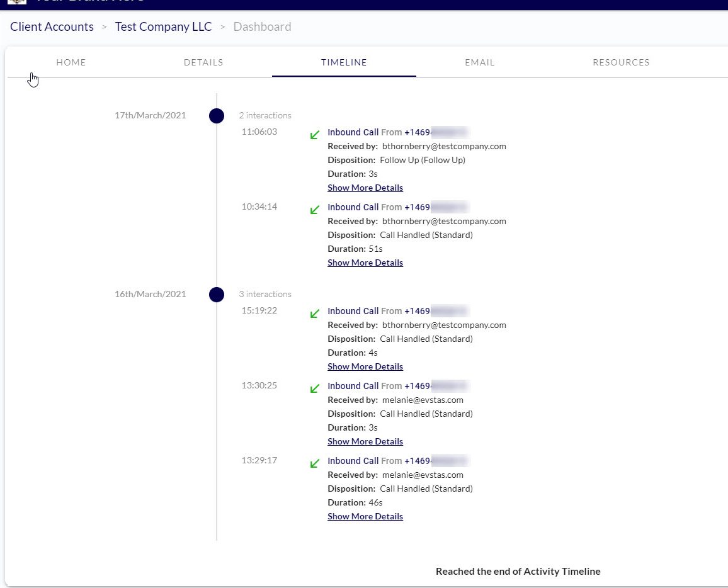The image size is (728, 588).
Task: Select the inbound call icon on the 15:19:22 entry
Action: 314,313
